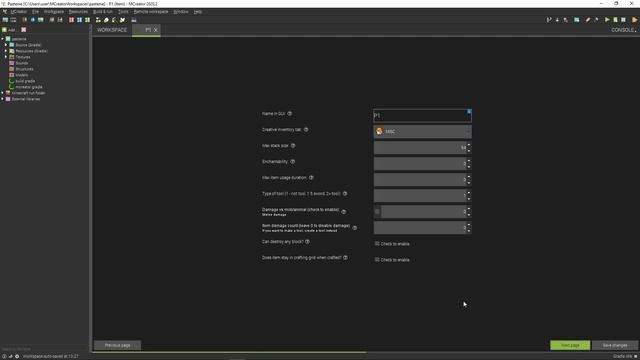The image size is (640, 360).
Task: Decrease Item damage count value
Action: click(469, 231)
